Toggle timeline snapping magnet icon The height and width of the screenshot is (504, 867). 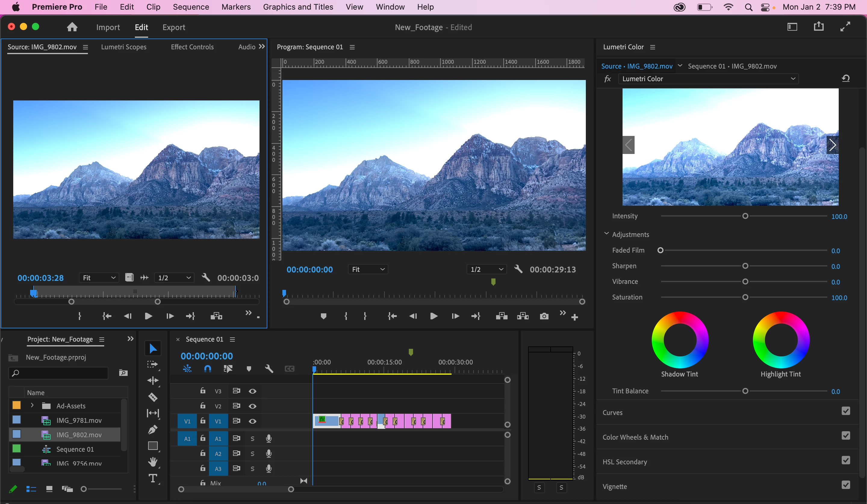pos(207,369)
